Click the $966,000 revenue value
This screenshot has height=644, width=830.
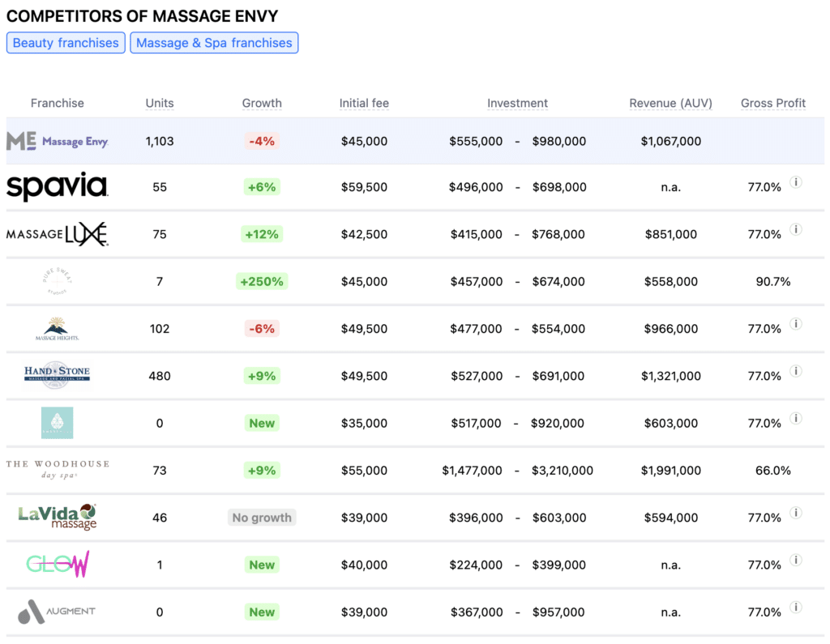(670, 329)
